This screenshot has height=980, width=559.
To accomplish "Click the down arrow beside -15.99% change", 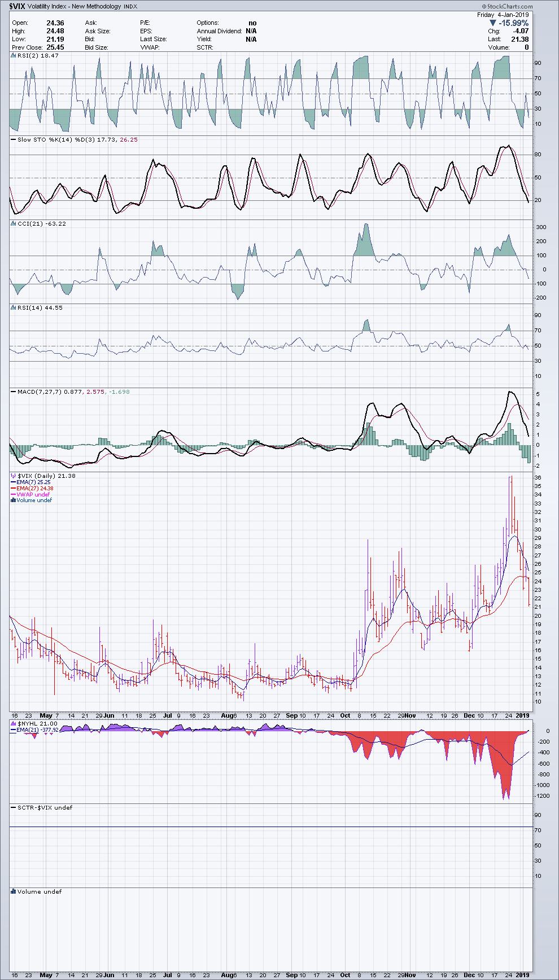I will coord(492,23).
